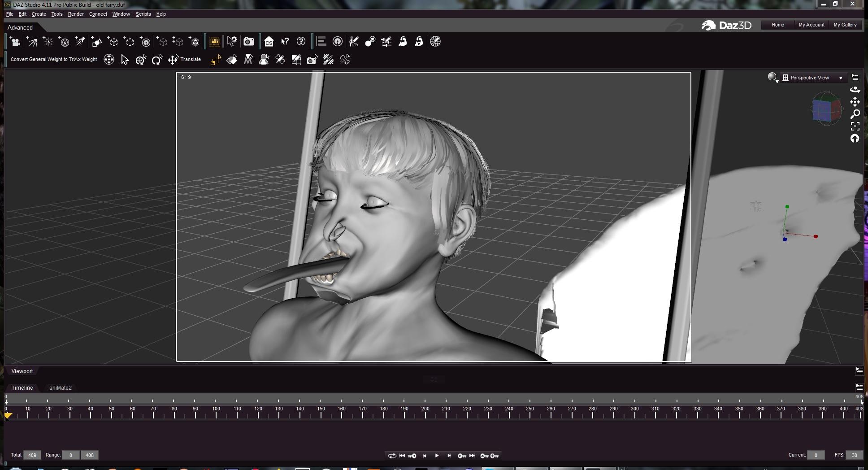Open the Render menu

coord(76,14)
